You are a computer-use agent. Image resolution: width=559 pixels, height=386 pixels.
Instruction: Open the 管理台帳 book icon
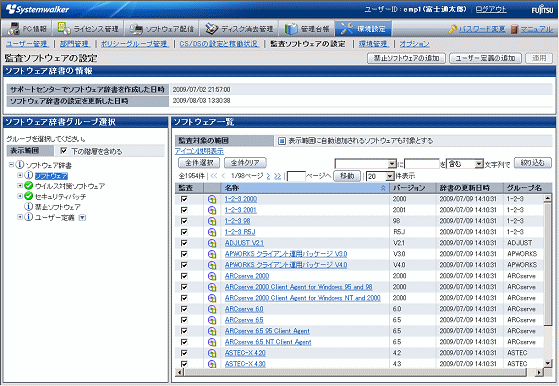pyautogui.click(x=291, y=29)
